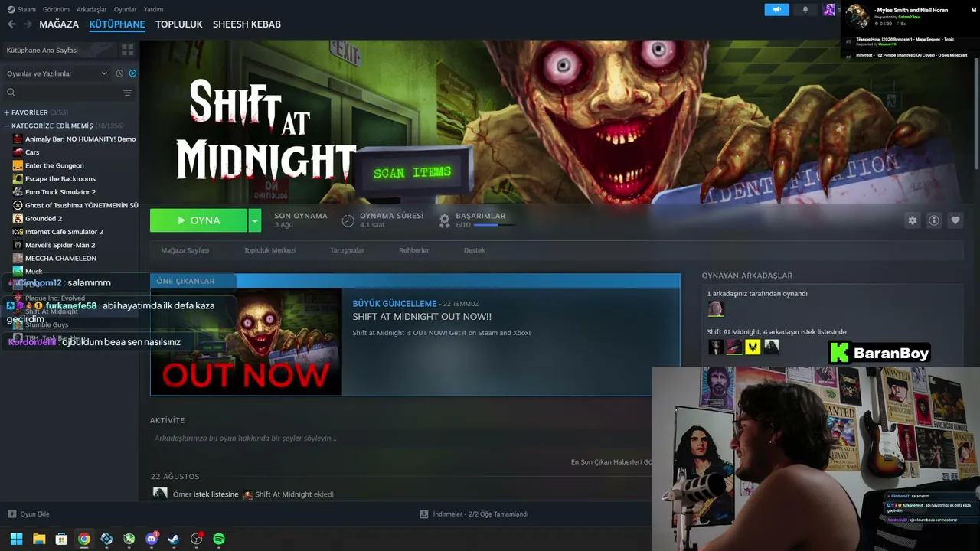Select Internet Cafe Simulator 2 in library
980x551 pixels.
coord(64,232)
